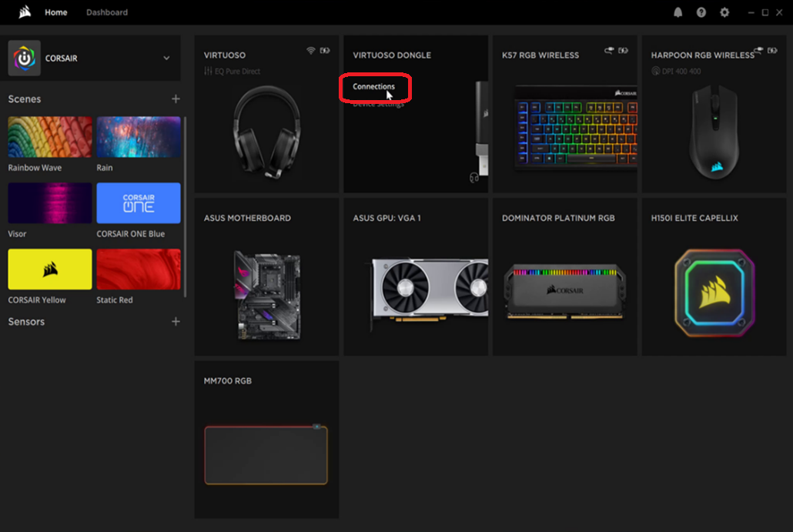Open the settings gear icon

[724, 12]
